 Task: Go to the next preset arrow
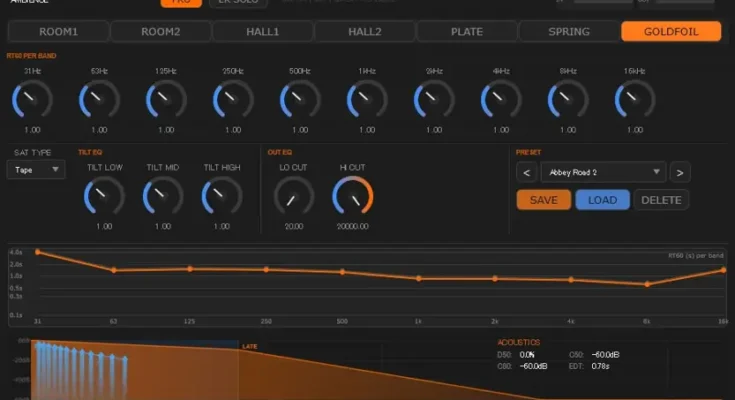click(x=680, y=173)
